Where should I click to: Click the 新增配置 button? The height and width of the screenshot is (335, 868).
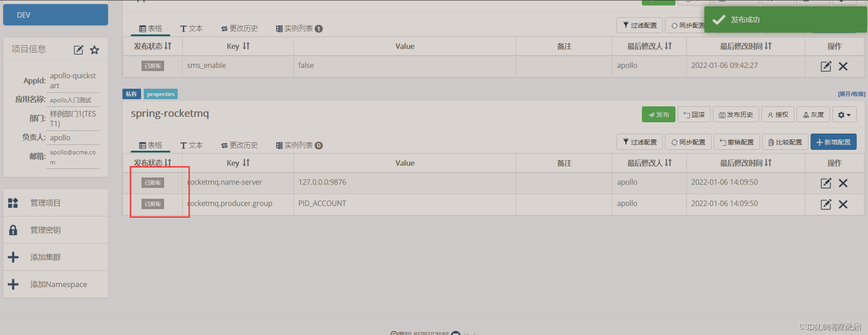[834, 142]
